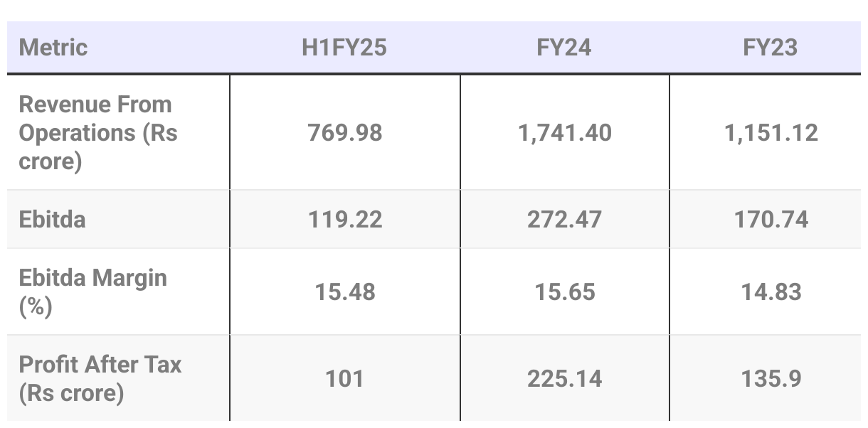Click the Metric column header

(x=53, y=48)
